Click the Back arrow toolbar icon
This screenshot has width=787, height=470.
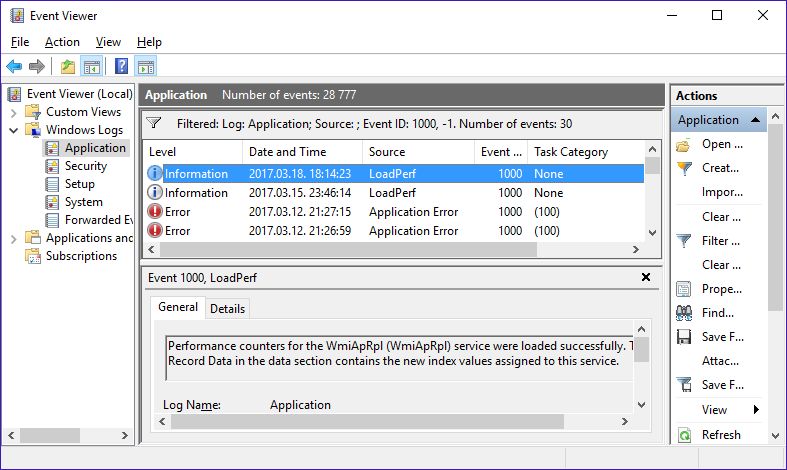[x=14, y=67]
